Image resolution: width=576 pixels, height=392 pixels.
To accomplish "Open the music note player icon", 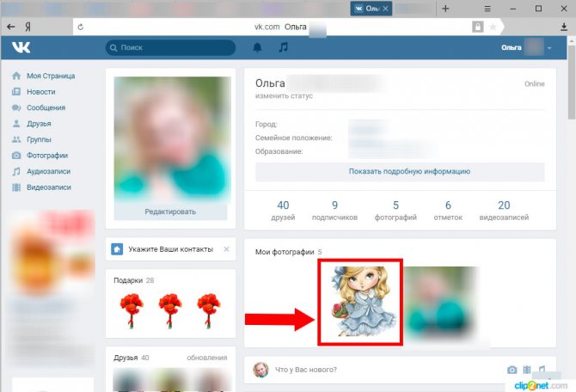I will pyautogui.click(x=283, y=47).
